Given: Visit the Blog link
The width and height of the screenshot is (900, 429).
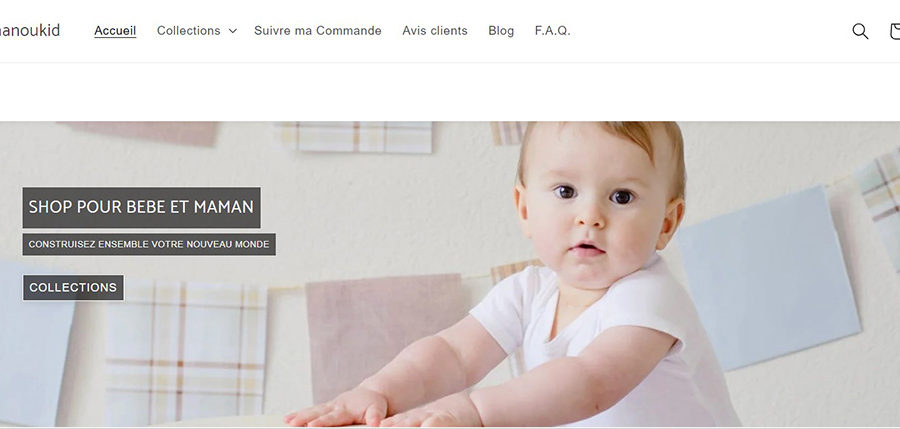Looking at the screenshot, I should (x=501, y=30).
